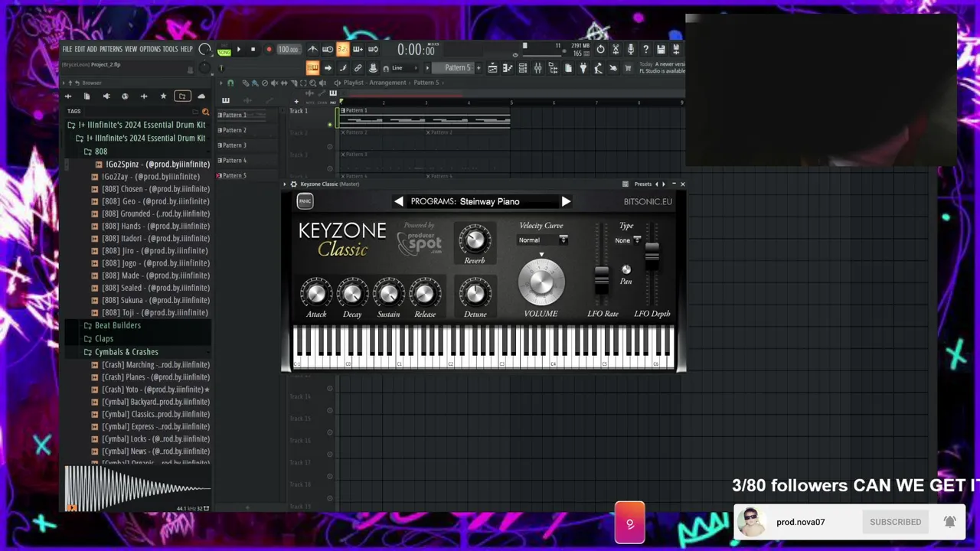Open the plugin picker plug icon
980x551 pixels.
click(583, 67)
